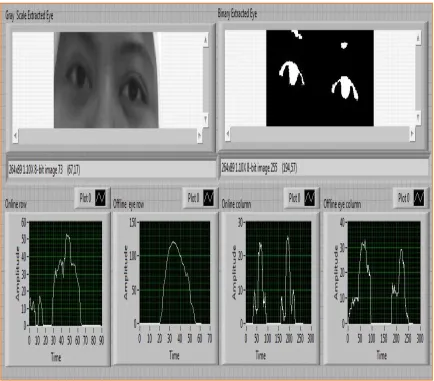
Task: Click the gray scale eye image
Action: (x=106, y=80)
